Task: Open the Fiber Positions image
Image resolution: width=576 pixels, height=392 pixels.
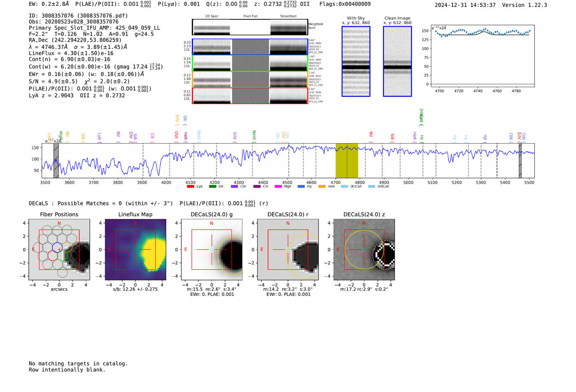Action: (x=59, y=249)
